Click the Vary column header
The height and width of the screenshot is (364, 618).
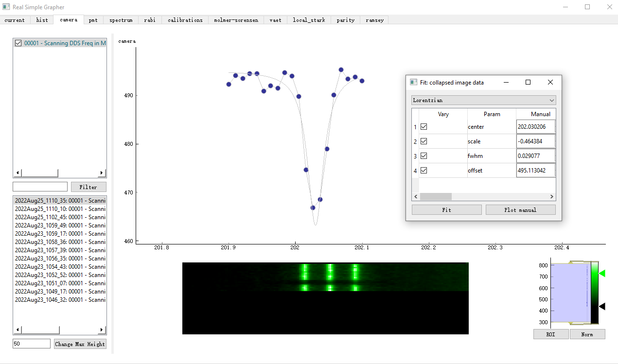tap(443, 114)
